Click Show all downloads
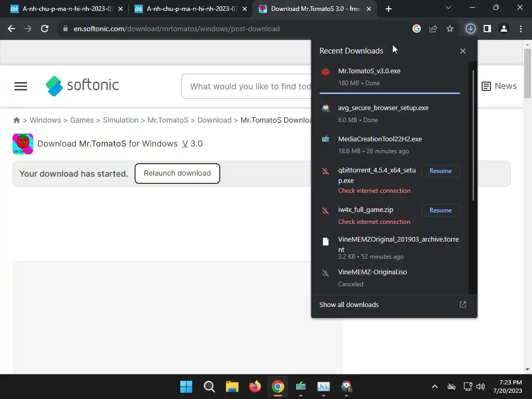Viewport: 532px width, 399px height. click(x=349, y=304)
